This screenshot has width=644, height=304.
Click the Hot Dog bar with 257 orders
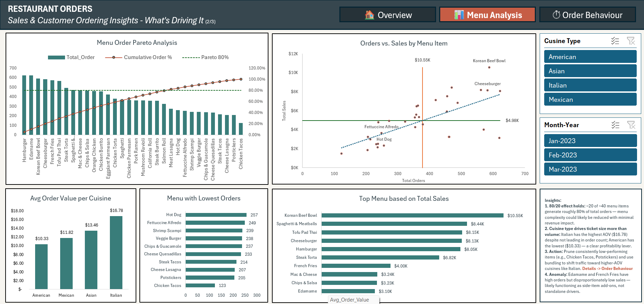click(216, 215)
